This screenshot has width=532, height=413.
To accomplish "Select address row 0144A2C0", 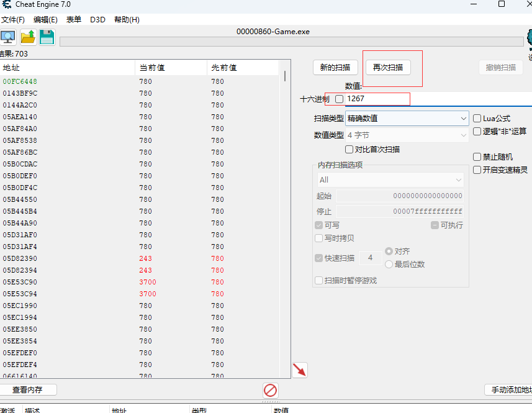I will (x=140, y=105).
